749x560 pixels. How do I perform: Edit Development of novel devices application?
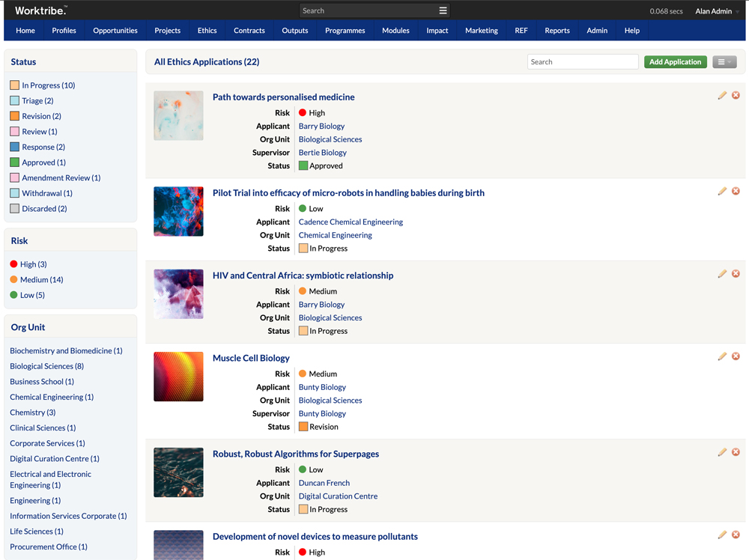pos(722,535)
